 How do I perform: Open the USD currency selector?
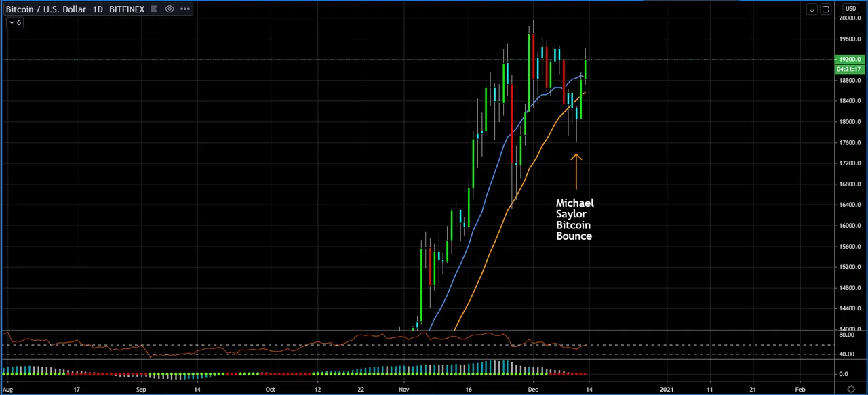[850, 9]
